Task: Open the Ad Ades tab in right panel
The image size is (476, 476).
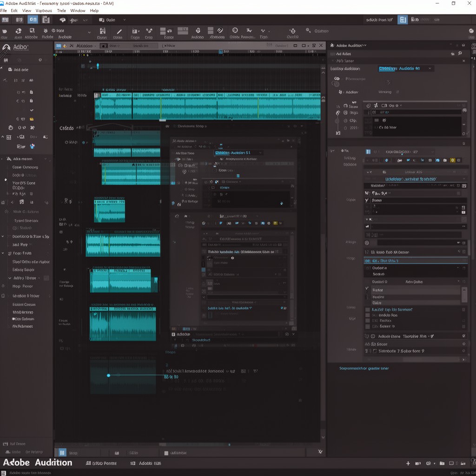Action: tap(344, 54)
